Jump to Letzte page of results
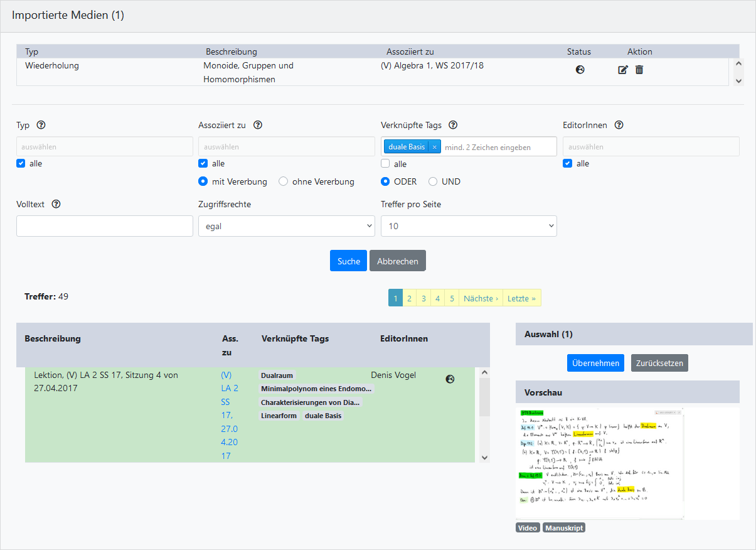 tap(521, 298)
